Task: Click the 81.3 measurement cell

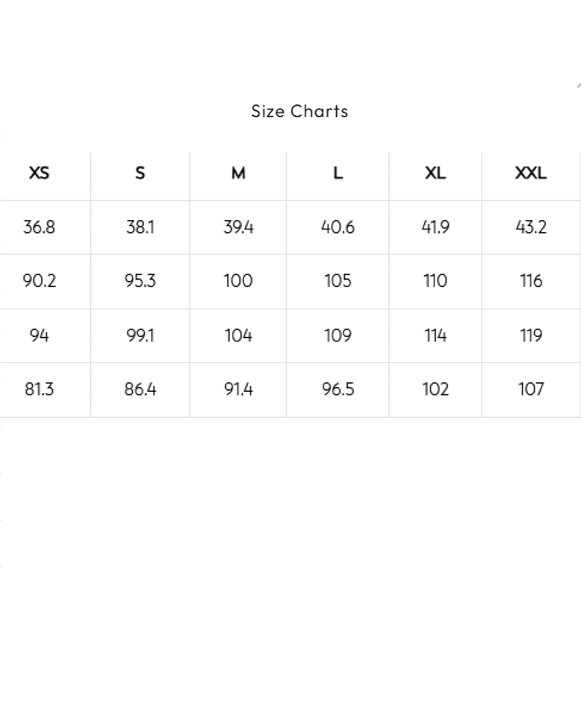Action: click(x=39, y=389)
